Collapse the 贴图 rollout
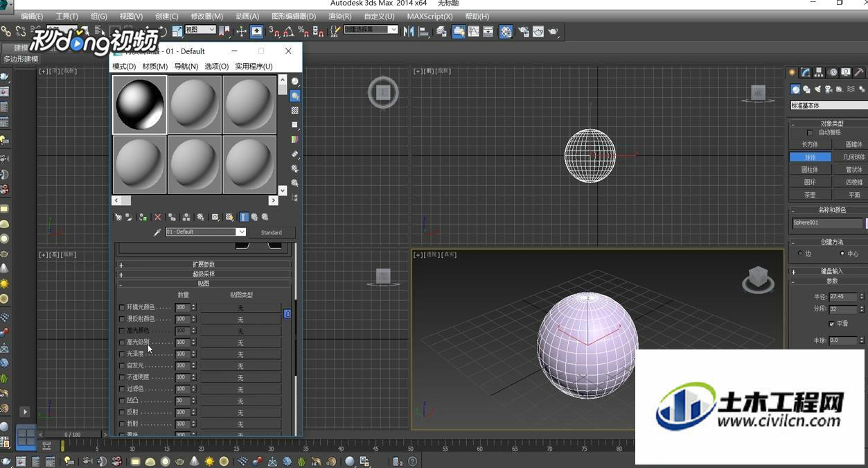This screenshot has height=468, width=868. pyautogui.click(x=204, y=284)
